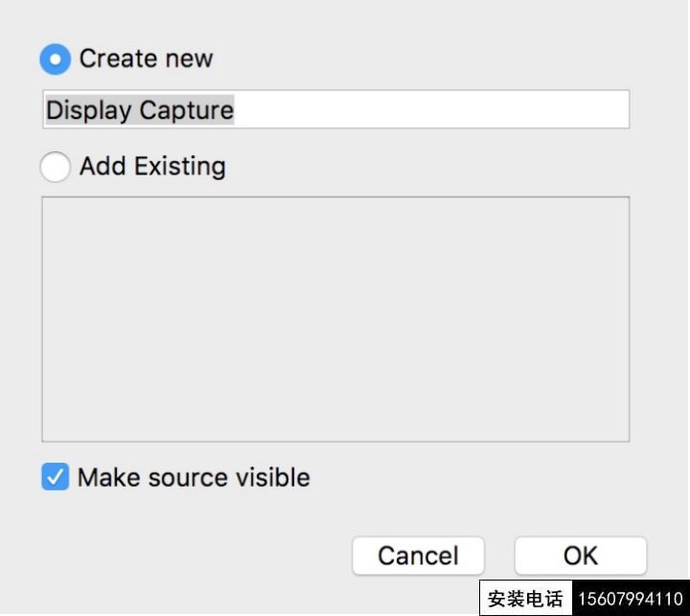
Task: Click the word "Capture" in the name field
Action: (x=187, y=110)
